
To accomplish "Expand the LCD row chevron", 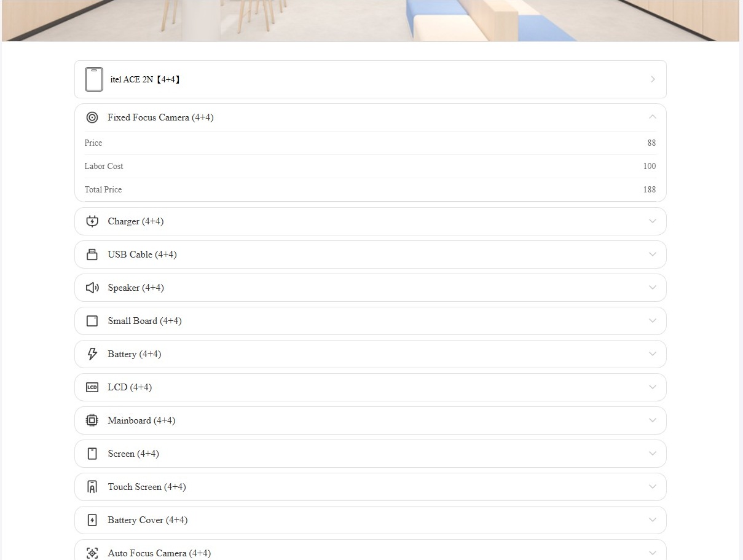I will pyautogui.click(x=653, y=387).
